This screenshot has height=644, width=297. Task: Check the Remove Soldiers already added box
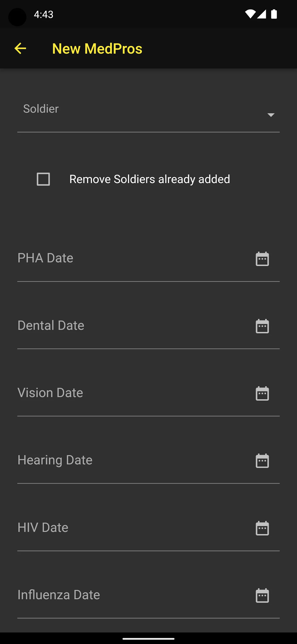(x=43, y=179)
